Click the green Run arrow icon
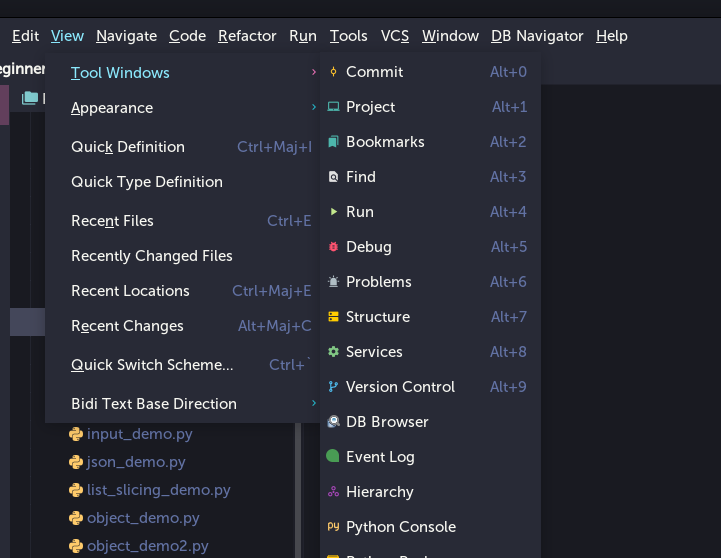721x558 pixels. click(x=333, y=212)
